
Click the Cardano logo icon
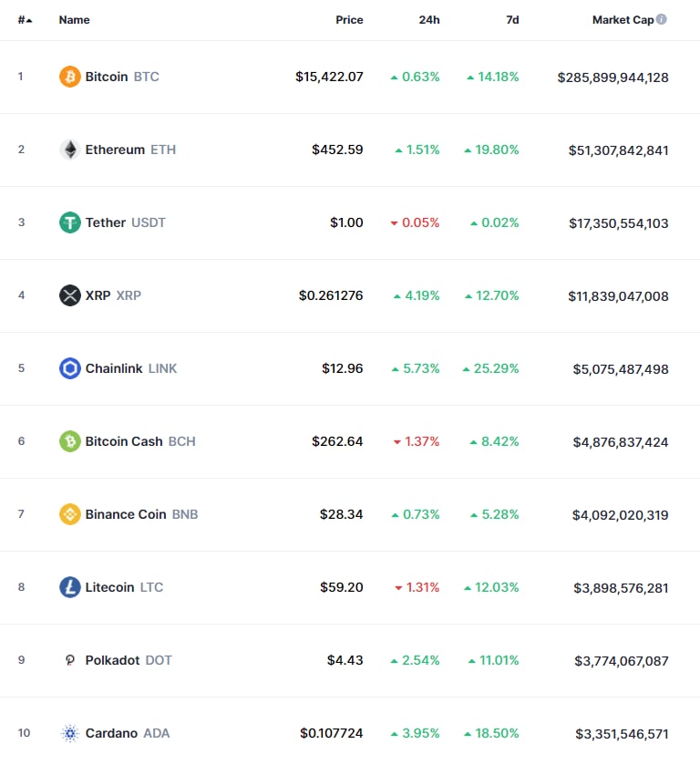(x=70, y=733)
